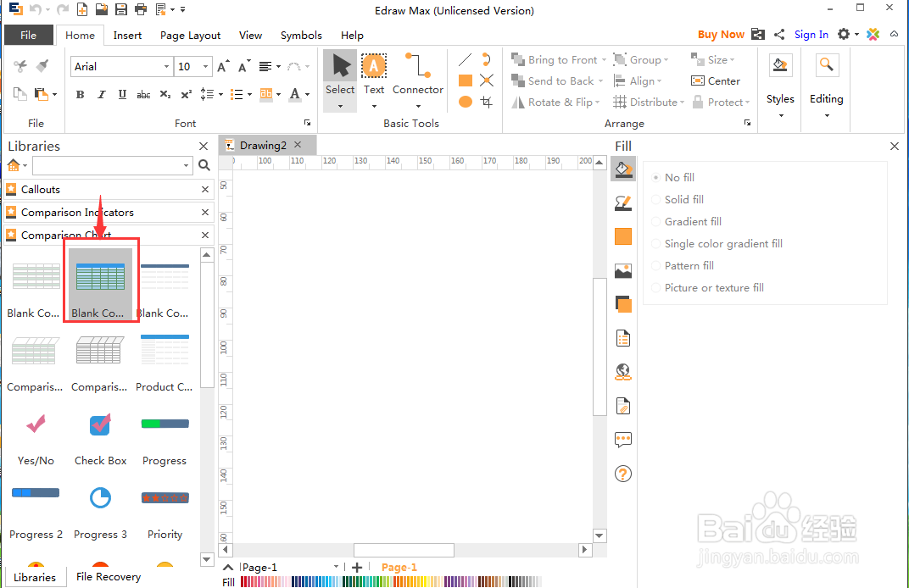This screenshot has width=909, height=588.
Task: Decrease font size with shrink icon
Action: pyautogui.click(x=244, y=67)
